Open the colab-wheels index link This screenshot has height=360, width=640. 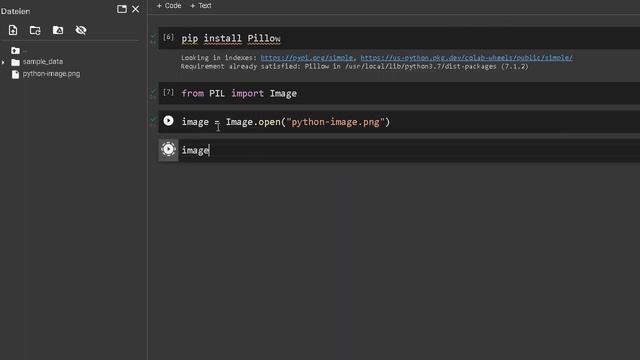tap(467, 58)
